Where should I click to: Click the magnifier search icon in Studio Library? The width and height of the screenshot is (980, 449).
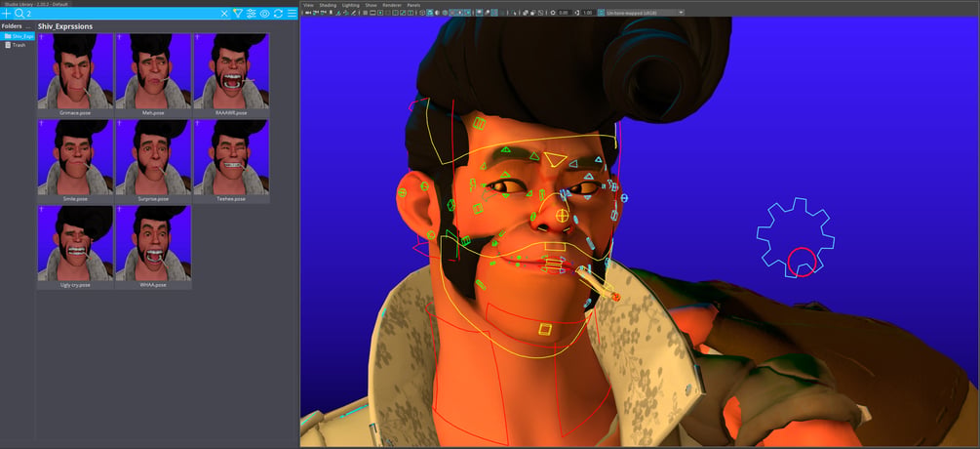click(19, 13)
